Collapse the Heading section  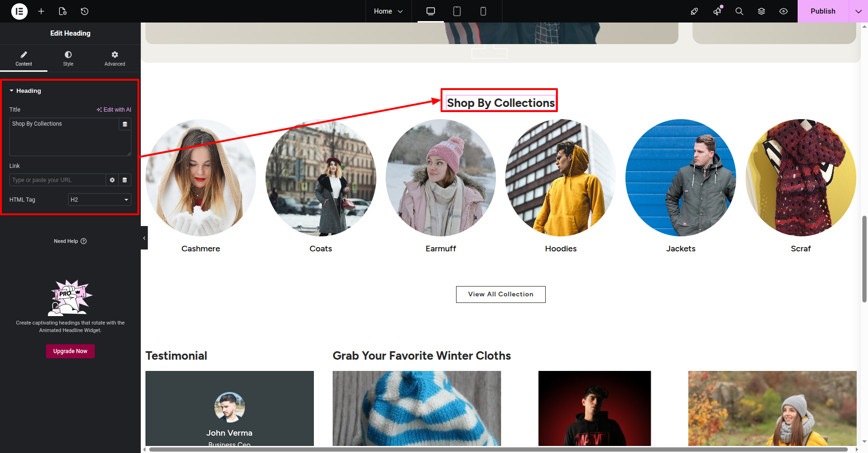(x=28, y=91)
